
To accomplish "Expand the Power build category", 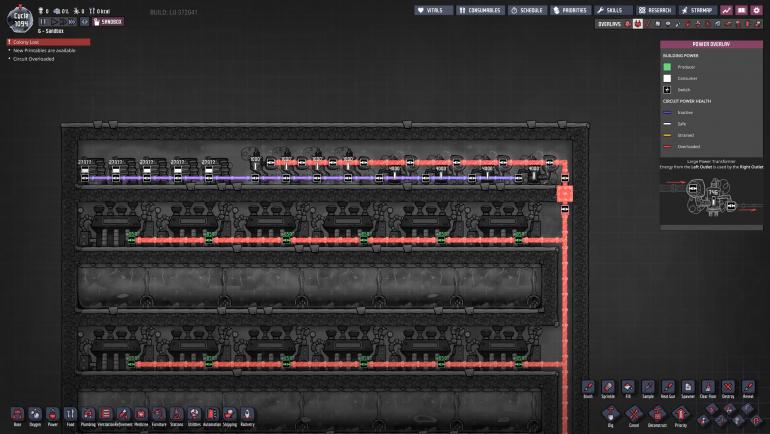I will [52, 414].
